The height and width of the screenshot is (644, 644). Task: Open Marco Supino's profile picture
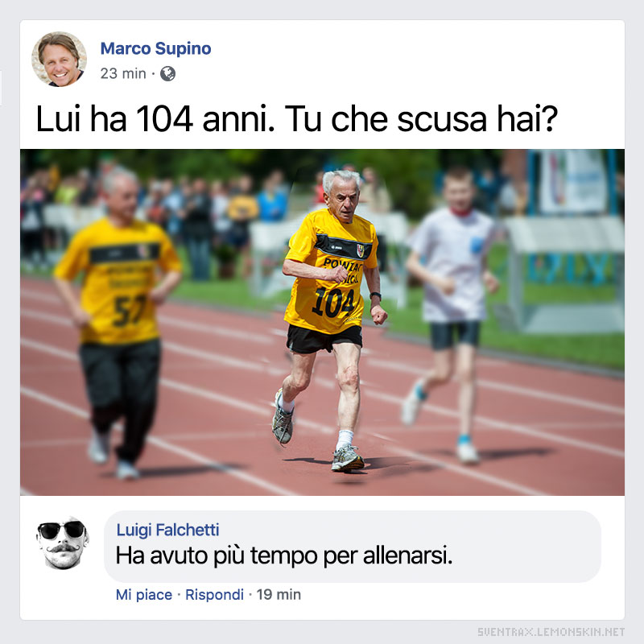coord(59,59)
